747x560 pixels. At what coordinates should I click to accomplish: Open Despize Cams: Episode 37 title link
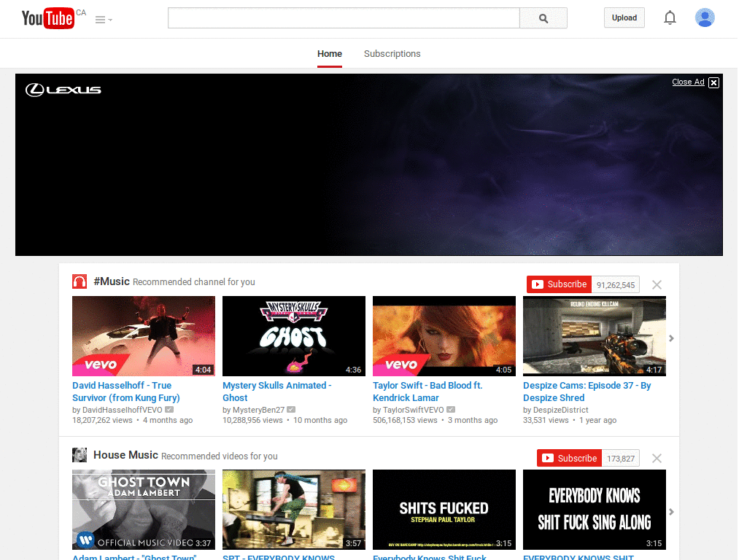point(587,392)
